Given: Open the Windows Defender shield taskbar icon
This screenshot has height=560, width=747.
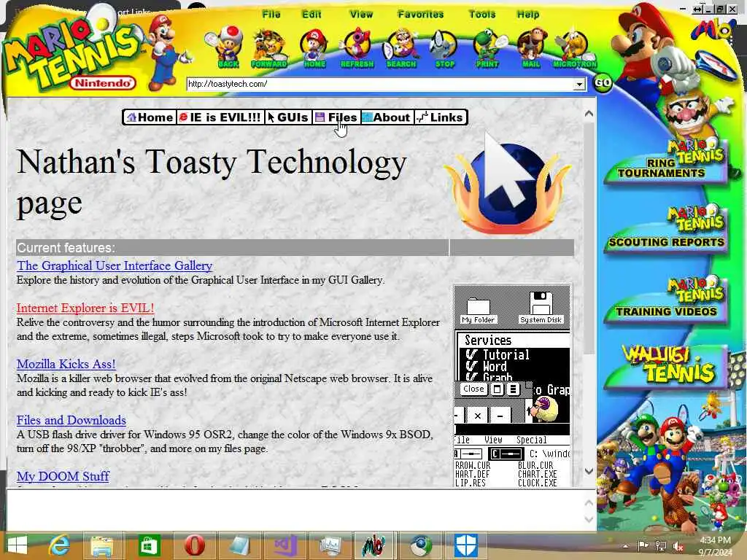Looking at the screenshot, I should [466, 545].
